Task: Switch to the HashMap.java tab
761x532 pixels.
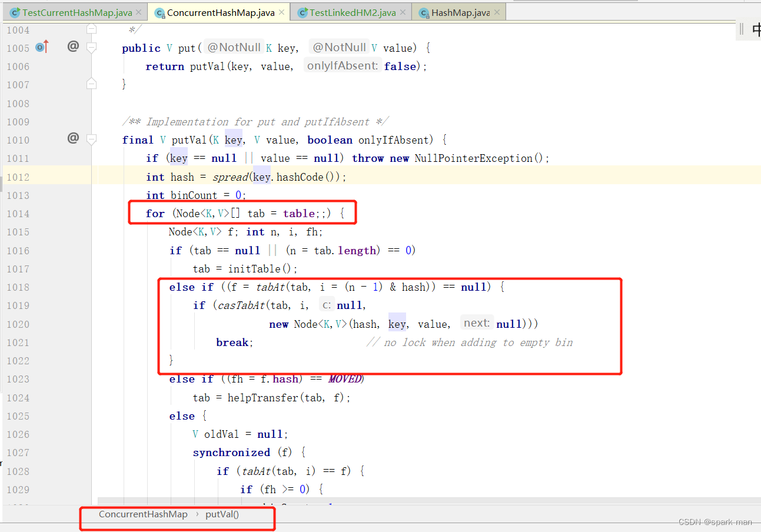Action: [460, 12]
